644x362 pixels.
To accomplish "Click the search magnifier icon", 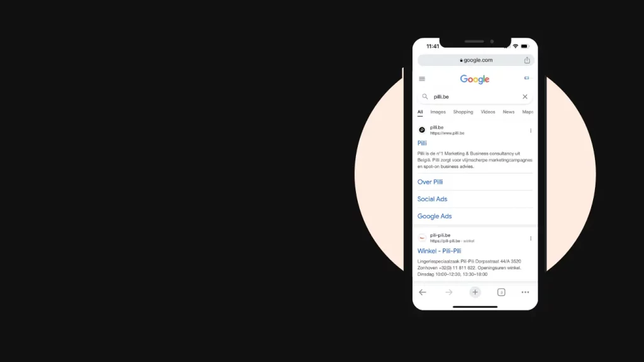I will [x=425, y=97].
